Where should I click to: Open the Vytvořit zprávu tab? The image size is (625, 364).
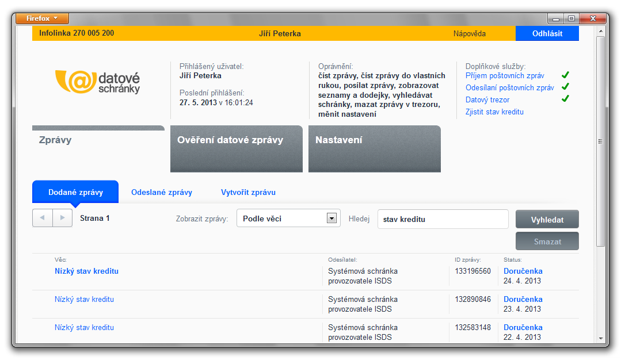click(x=248, y=193)
